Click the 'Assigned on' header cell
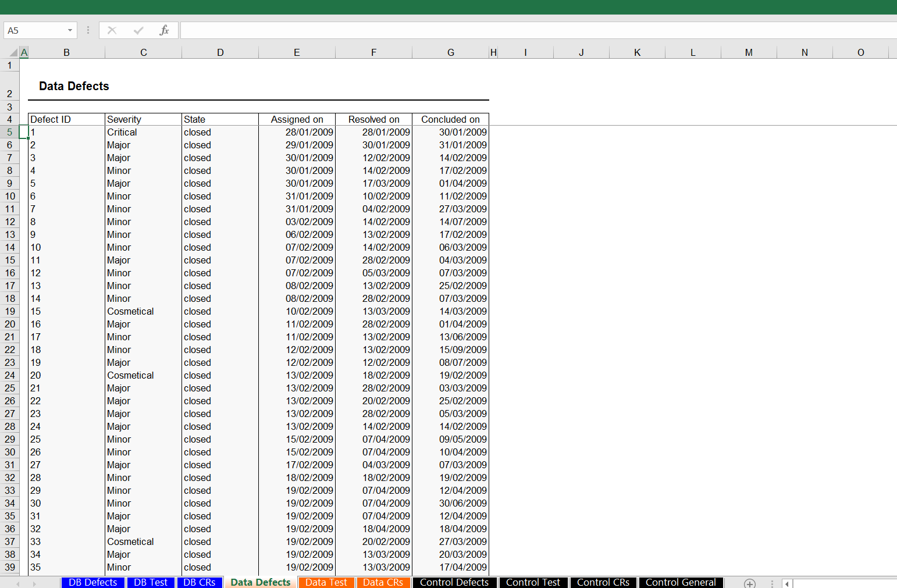 [x=297, y=119]
